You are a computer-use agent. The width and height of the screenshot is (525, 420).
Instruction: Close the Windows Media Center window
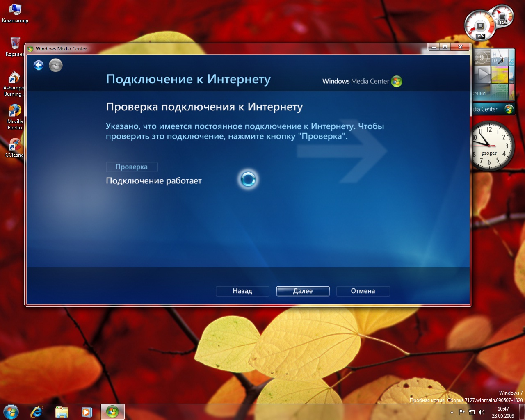(x=461, y=47)
